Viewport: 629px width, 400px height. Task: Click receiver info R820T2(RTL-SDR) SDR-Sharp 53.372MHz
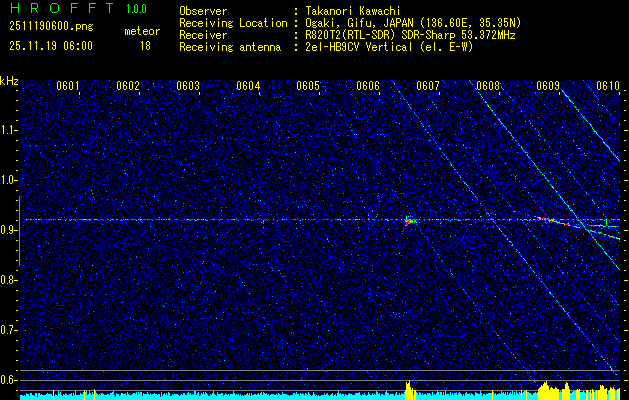pos(410,35)
